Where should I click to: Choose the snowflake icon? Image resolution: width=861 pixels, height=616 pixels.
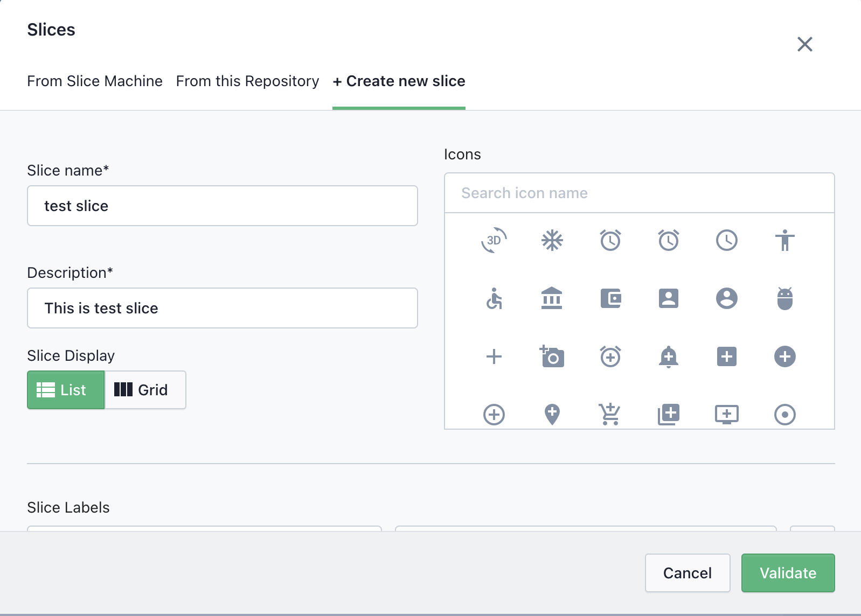[x=552, y=240]
